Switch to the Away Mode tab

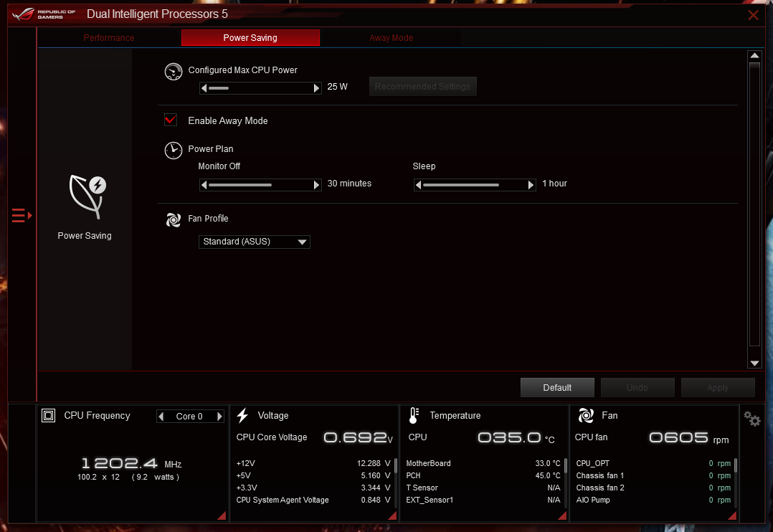coord(391,38)
